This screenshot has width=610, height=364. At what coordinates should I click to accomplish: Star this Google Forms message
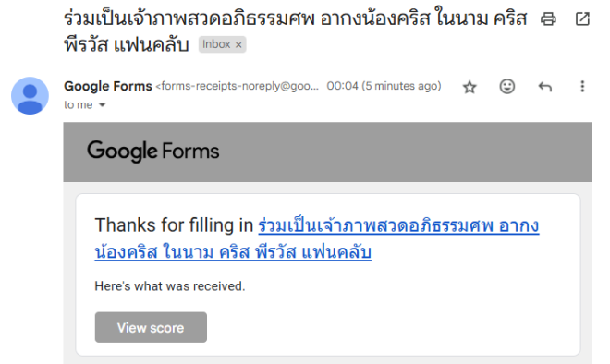tap(470, 87)
